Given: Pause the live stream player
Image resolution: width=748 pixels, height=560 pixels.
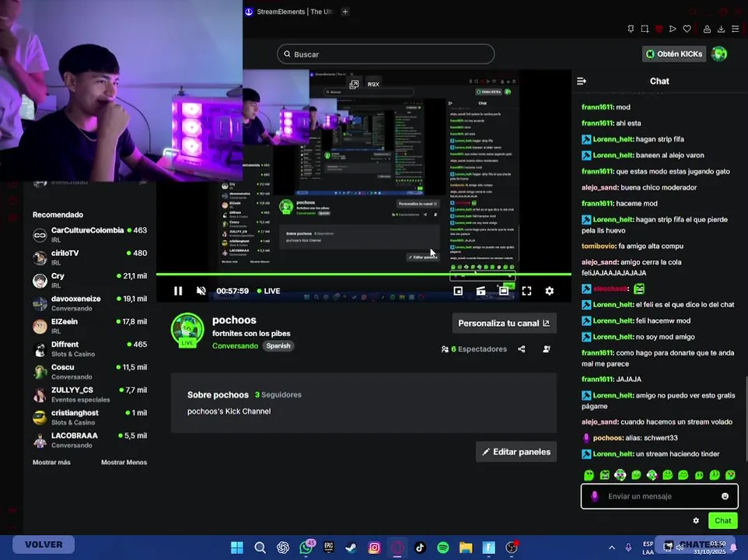Looking at the screenshot, I should point(178,291).
